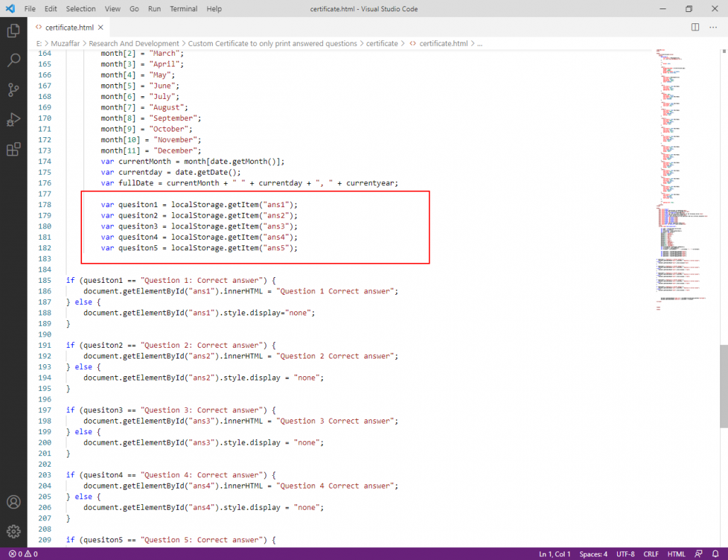Select UTF-8 encoding in status bar
Screen dimensions: 728x560
[x=626, y=554]
